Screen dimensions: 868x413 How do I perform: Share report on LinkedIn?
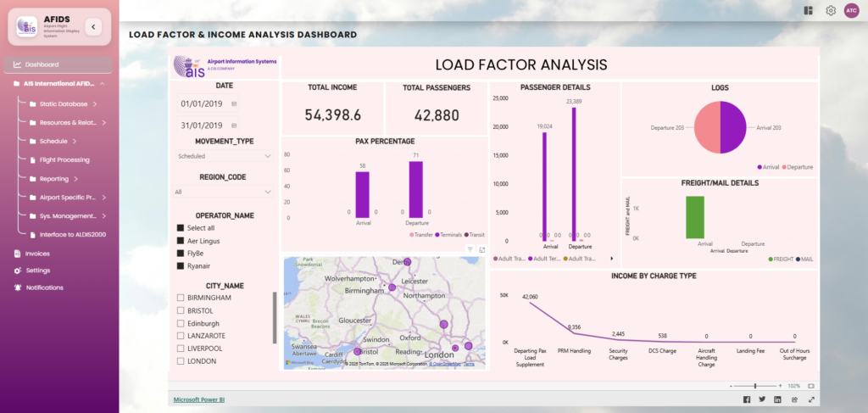click(778, 399)
